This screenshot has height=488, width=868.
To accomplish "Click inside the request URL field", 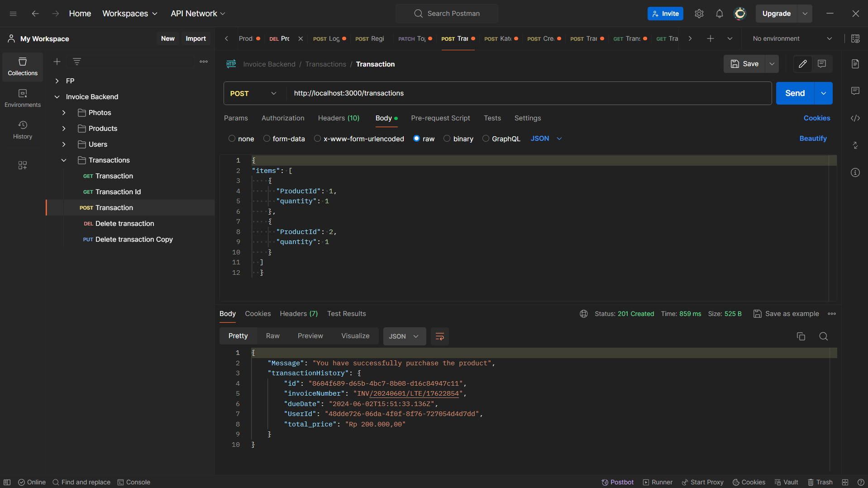I will (x=453, y=93).
